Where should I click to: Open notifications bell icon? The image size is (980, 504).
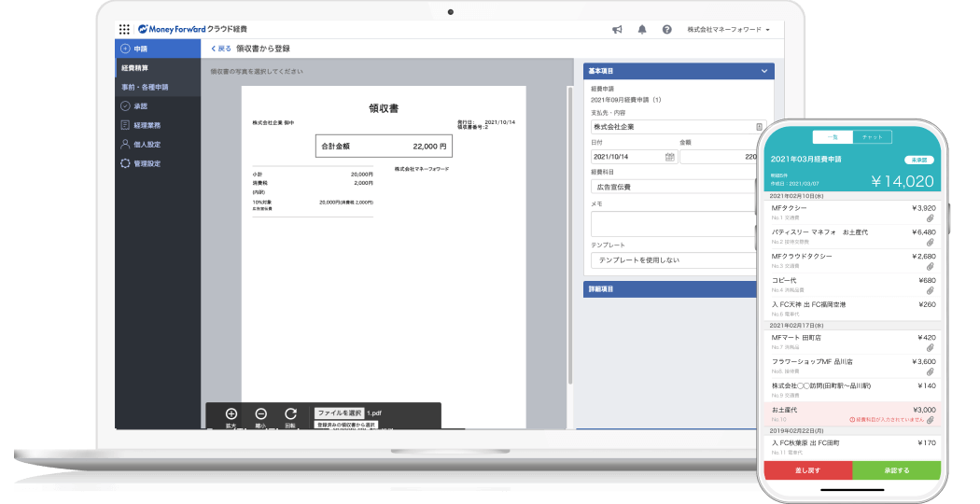click(642, 29)
